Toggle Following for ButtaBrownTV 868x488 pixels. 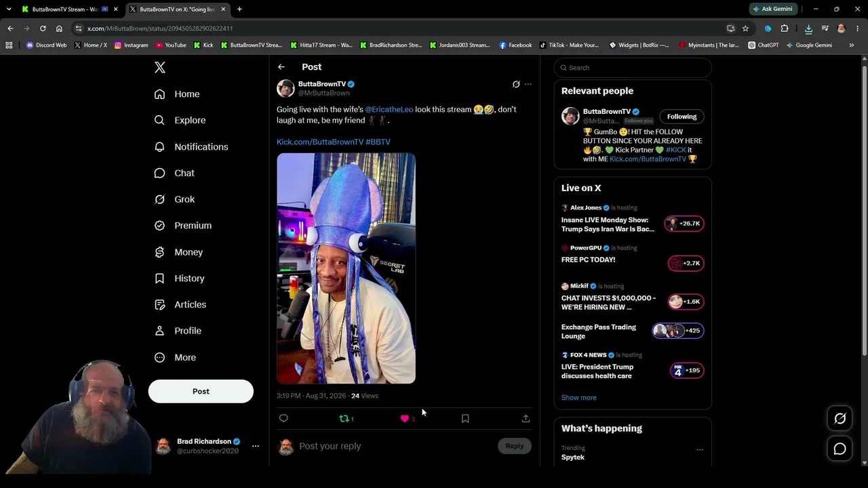tap(682, 117)
